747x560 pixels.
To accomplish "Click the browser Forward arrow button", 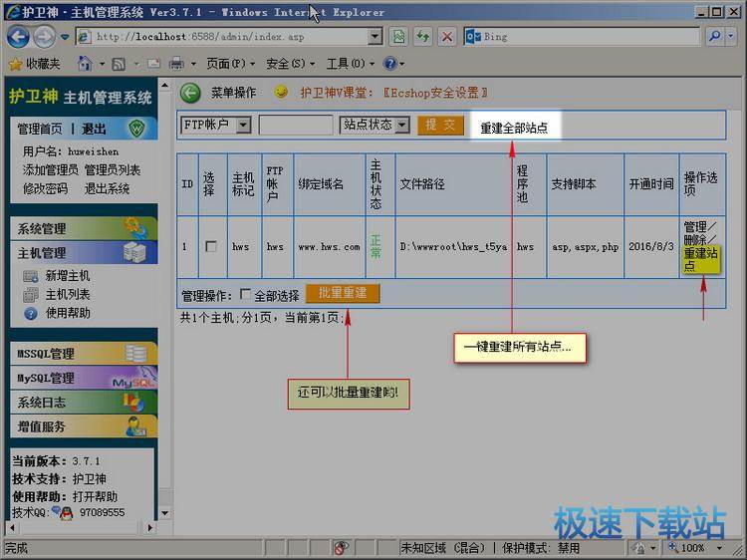I will 44,37.
